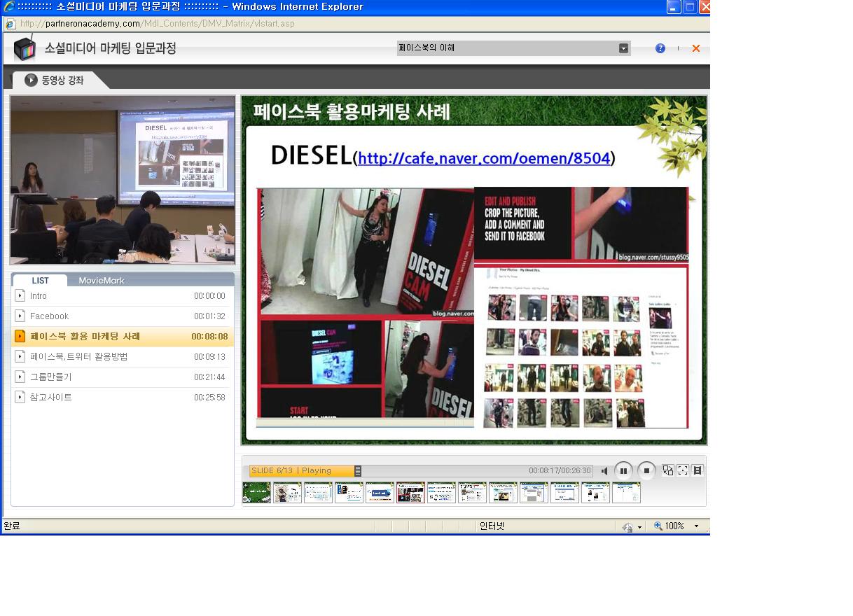The image size is (853, 616).
Task: Click the play icon beside 참고사이트
Action: coord(20,398)
